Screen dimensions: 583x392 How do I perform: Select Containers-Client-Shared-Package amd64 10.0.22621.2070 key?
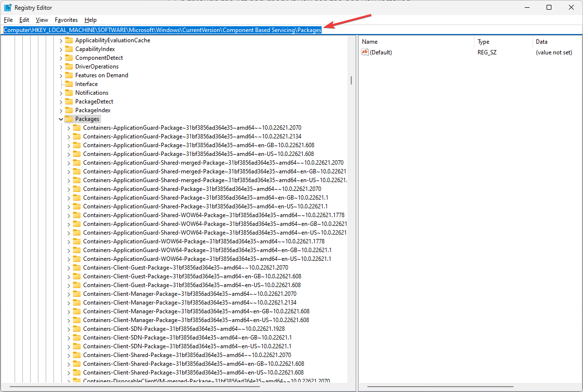(187, 355)
